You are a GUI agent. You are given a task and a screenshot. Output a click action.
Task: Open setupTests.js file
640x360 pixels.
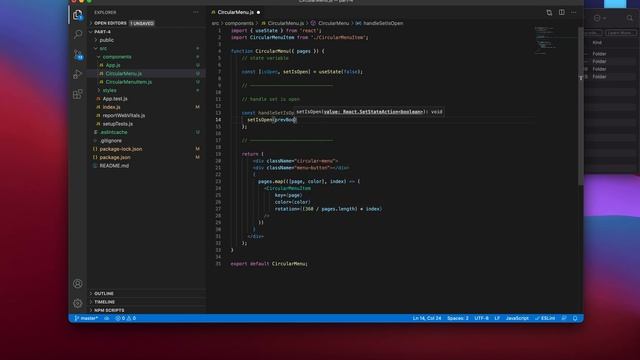[x=118, y=124]
